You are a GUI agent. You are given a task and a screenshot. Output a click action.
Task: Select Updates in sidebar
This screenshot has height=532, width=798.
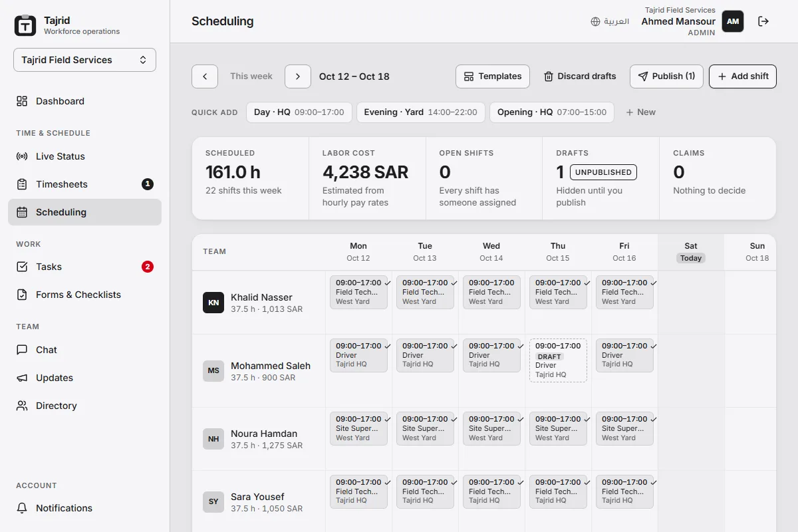pos(84,378)
